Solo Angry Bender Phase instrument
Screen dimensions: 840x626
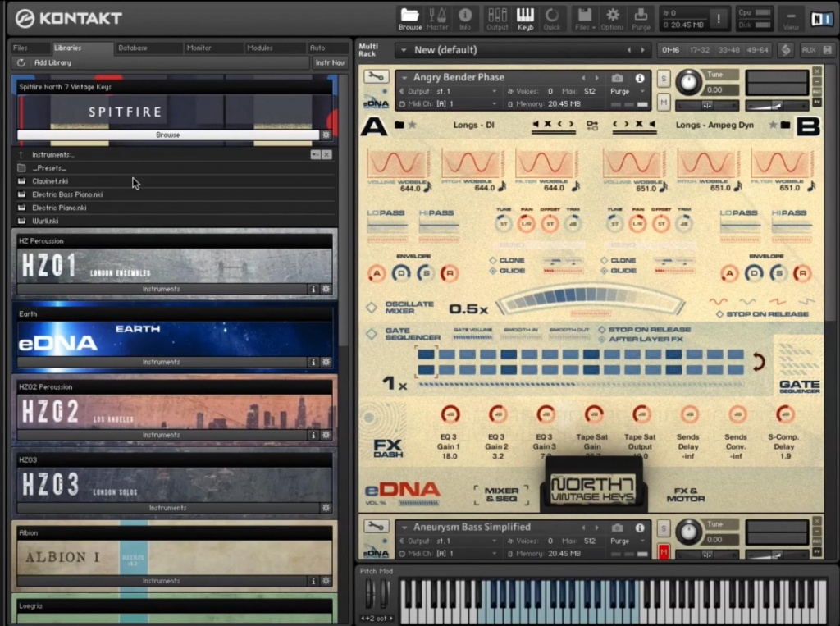point(663,79)
